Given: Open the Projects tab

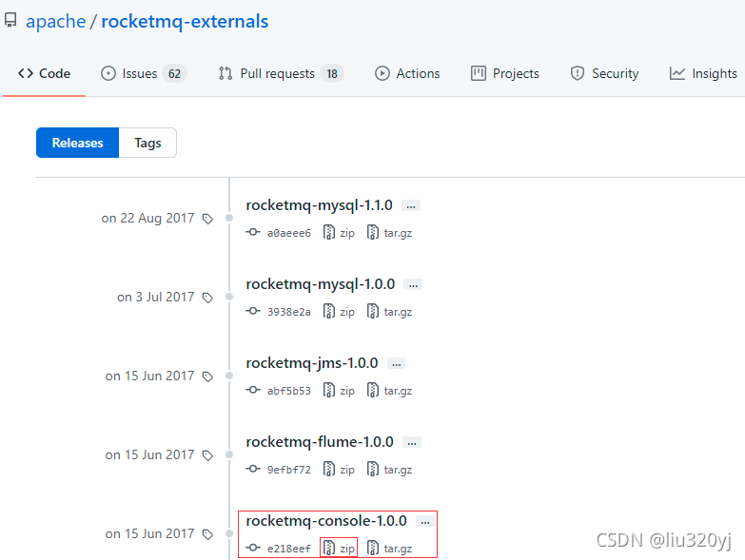Looking at the screenshot, I should [x=504, y=73].
